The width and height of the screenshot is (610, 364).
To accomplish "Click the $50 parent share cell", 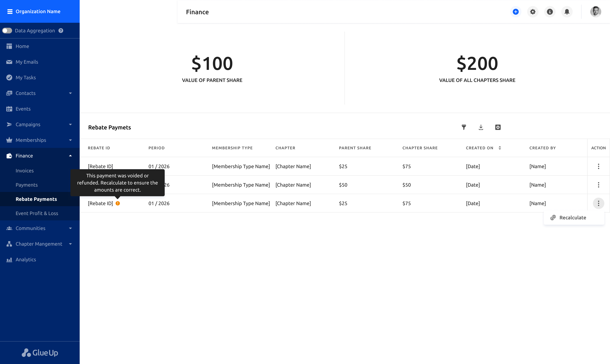I will [343, 185].
